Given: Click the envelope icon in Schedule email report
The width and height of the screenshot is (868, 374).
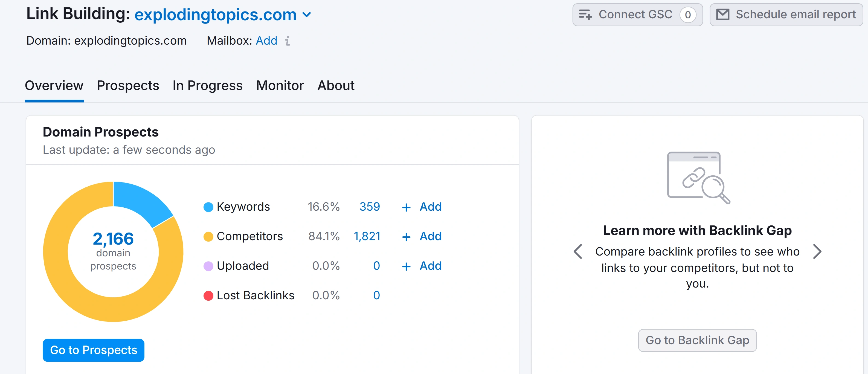Looking at the screenshot, I should click(722, 15).
